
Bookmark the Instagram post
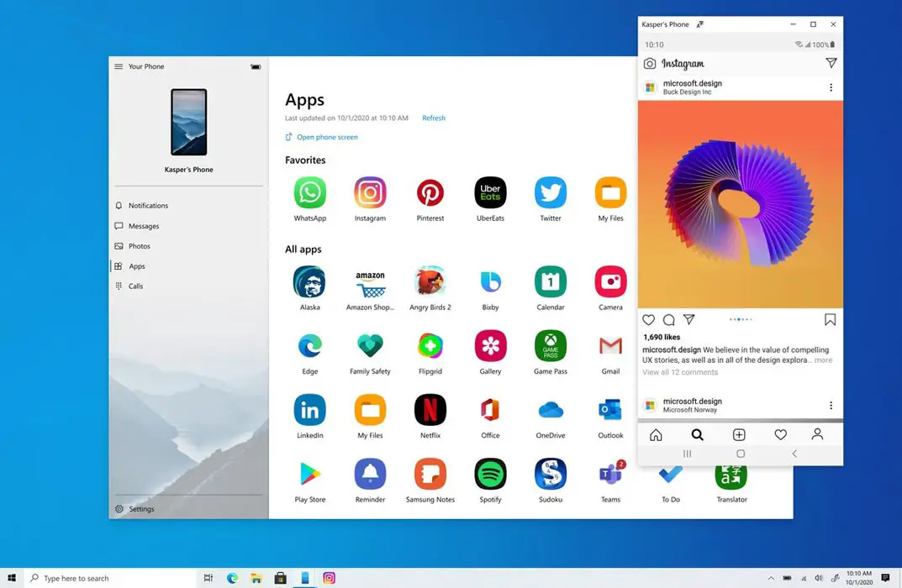click(x=830, y=319)
